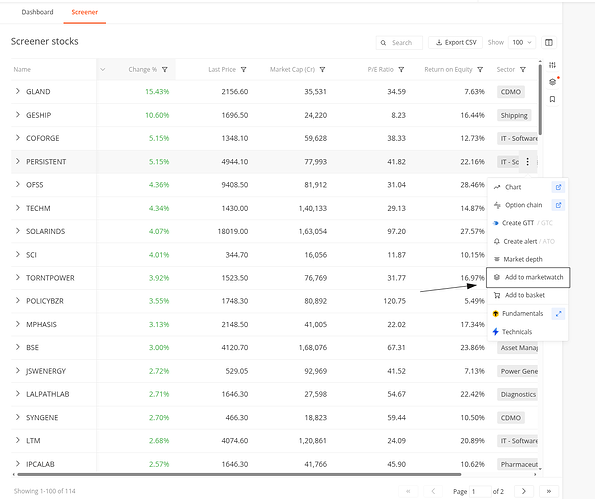Click the POLICYBZR stock name

point(45,301)
